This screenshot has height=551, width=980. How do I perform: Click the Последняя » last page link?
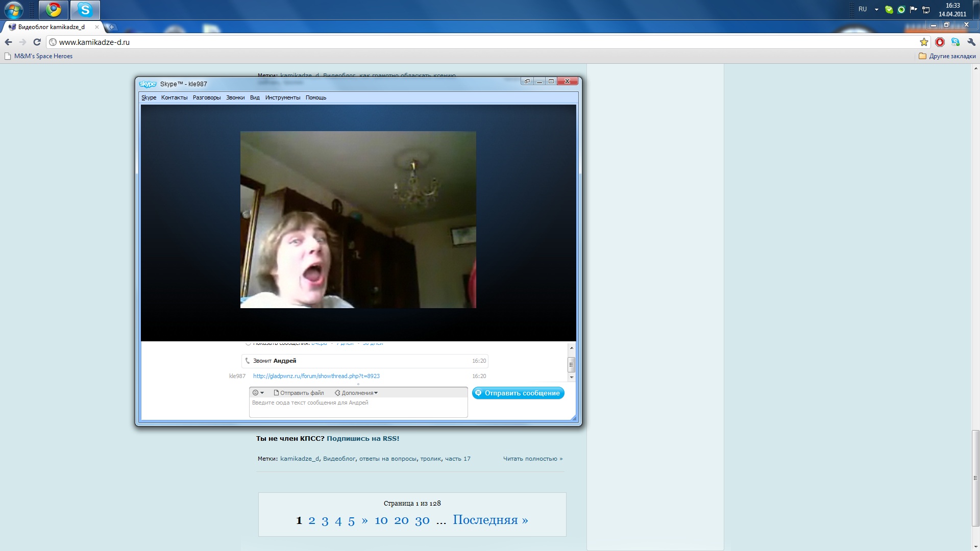(x=491, y=520)
